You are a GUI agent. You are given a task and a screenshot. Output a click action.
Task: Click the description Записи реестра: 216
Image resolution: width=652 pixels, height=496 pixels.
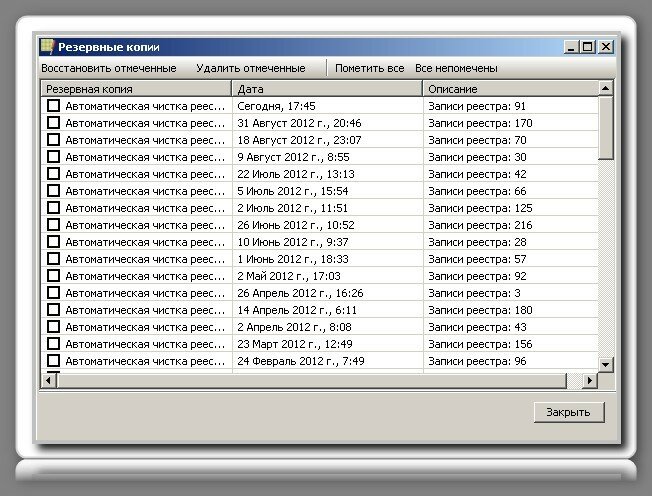tap(480, 225)
